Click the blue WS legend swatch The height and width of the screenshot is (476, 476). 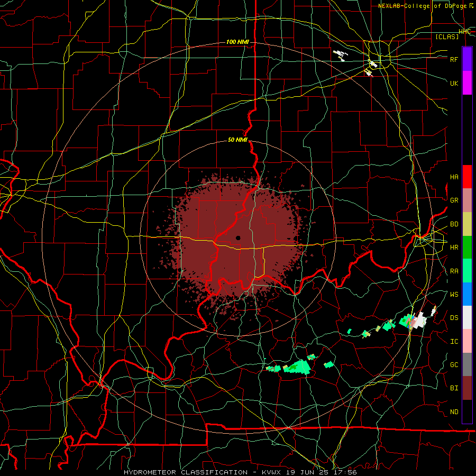(467, 294)
